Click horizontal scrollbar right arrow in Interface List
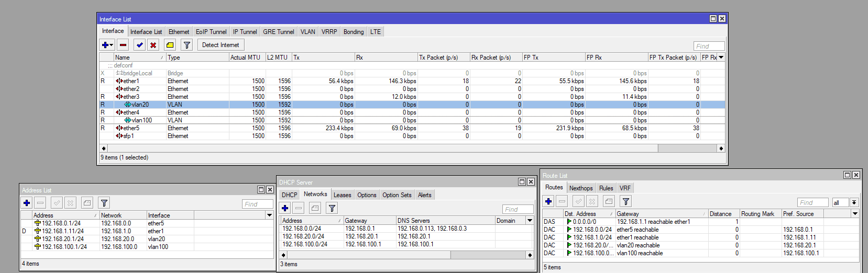 (721, 149)
